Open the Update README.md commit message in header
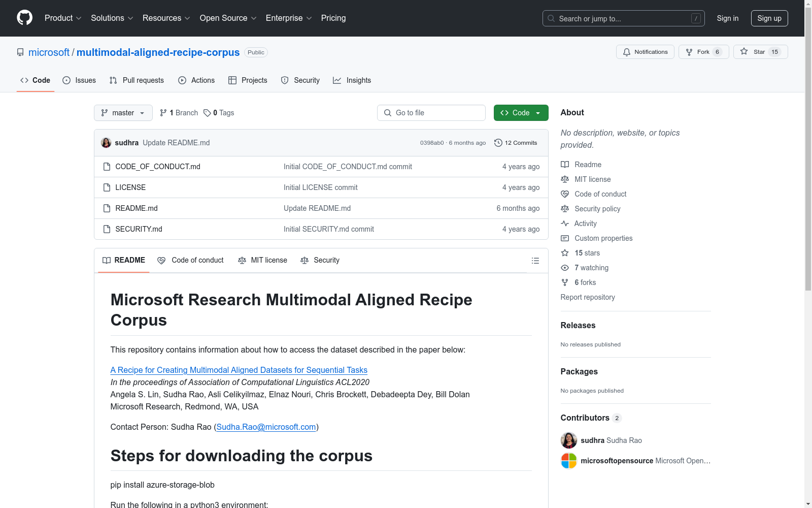 [176, 143]
